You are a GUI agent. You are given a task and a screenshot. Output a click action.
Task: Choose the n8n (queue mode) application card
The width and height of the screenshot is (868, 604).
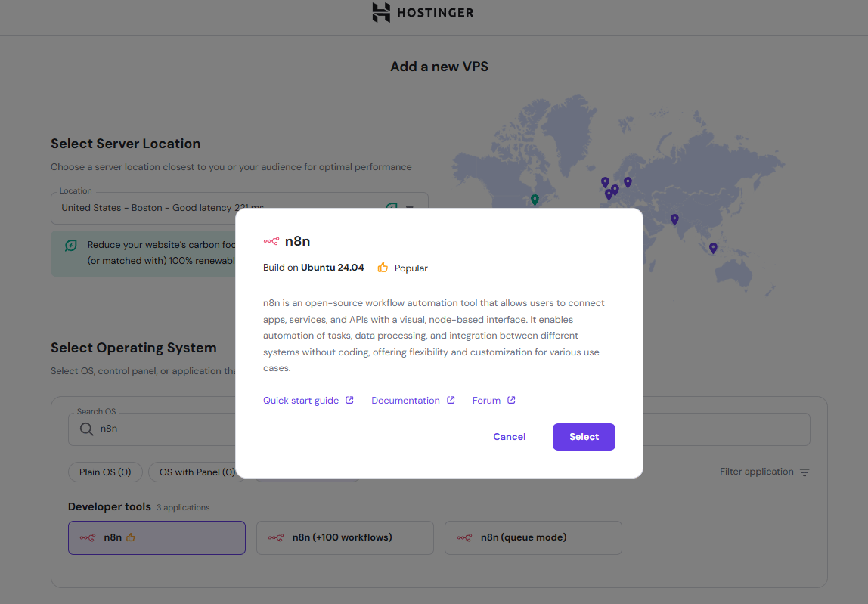(533, 537)
